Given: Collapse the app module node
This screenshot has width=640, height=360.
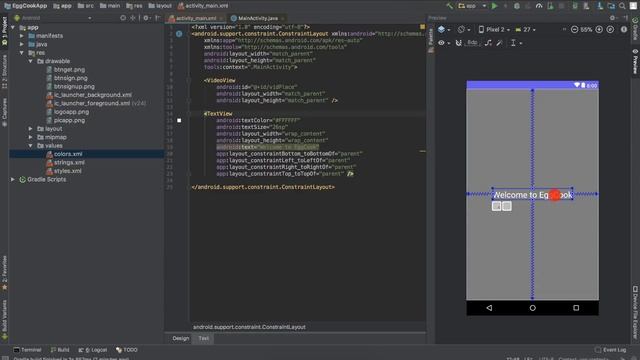Looking at the screenshot, I should (13, 27).
